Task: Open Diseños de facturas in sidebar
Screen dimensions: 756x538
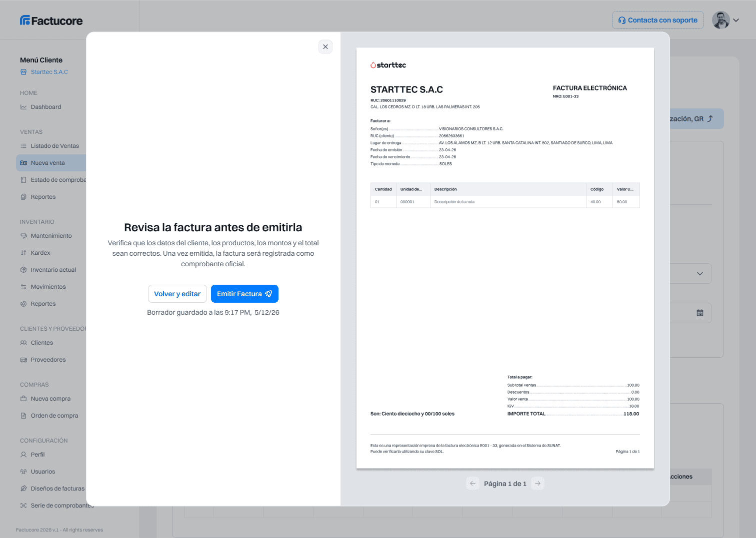Action: coord(52,489)
